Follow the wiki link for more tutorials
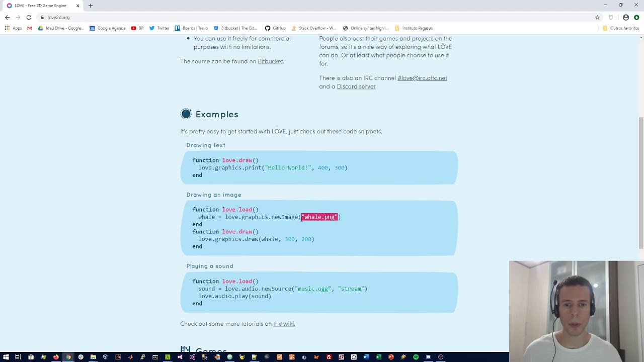This screenshot has width=644, height=362. (x=284, y=324)
